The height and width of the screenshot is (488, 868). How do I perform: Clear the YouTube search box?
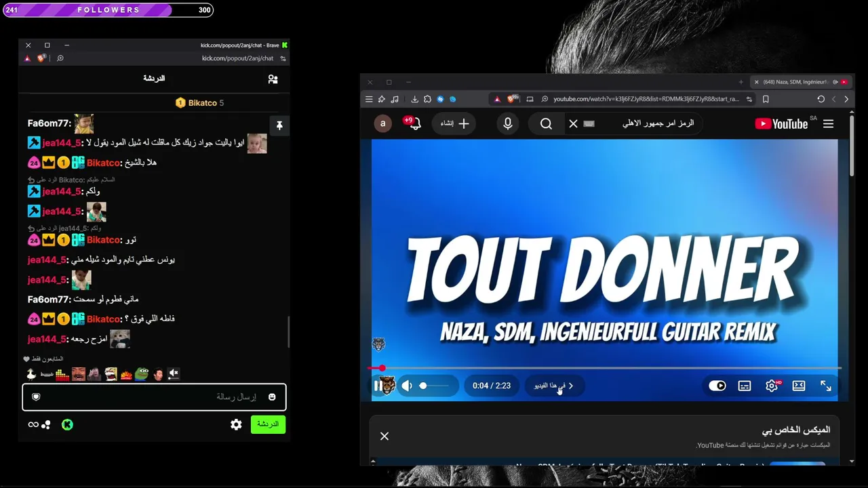coord(573,123)
